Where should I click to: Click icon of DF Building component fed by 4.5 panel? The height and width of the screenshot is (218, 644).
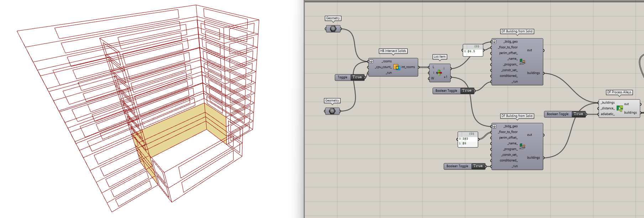coord(522,62)
